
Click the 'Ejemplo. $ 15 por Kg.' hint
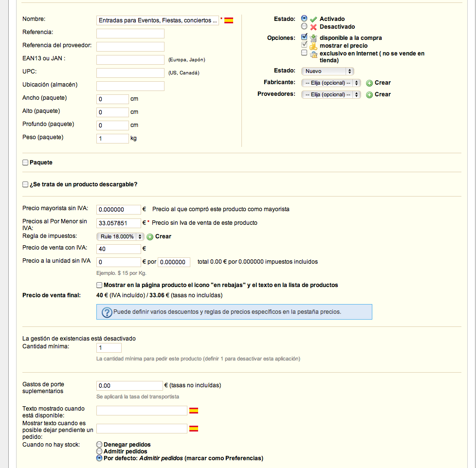[x=121, y=273]
